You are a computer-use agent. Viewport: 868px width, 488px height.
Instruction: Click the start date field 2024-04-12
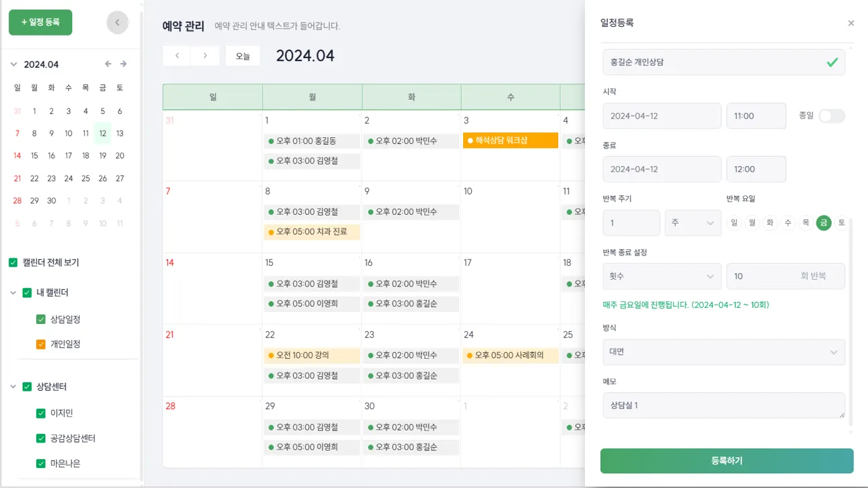pos(662,116)
